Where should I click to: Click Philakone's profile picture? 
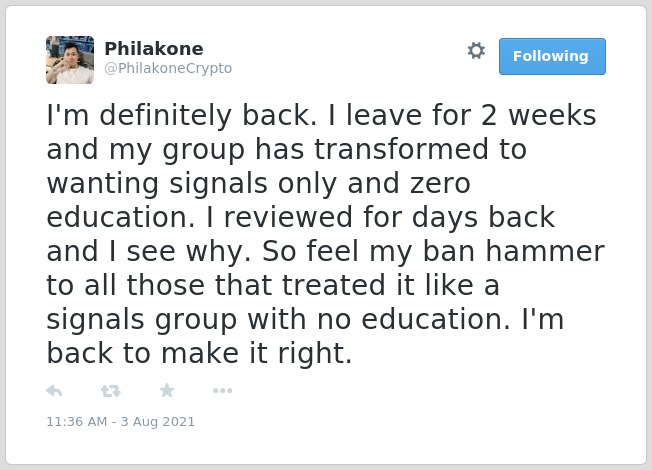point(70,60)
